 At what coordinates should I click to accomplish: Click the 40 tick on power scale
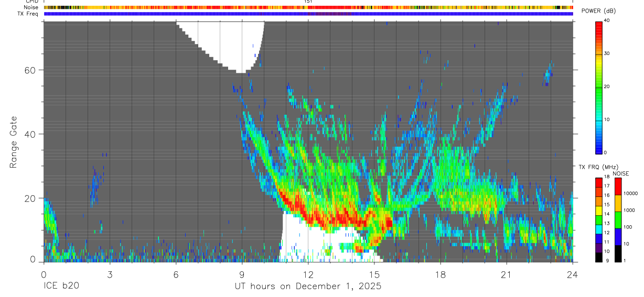[x=606, y=20]
